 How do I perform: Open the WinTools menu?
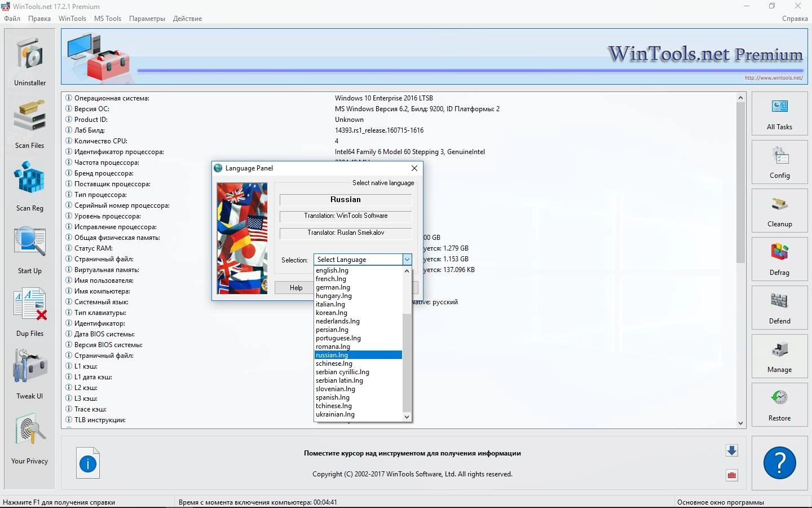[x=72, y=18]
